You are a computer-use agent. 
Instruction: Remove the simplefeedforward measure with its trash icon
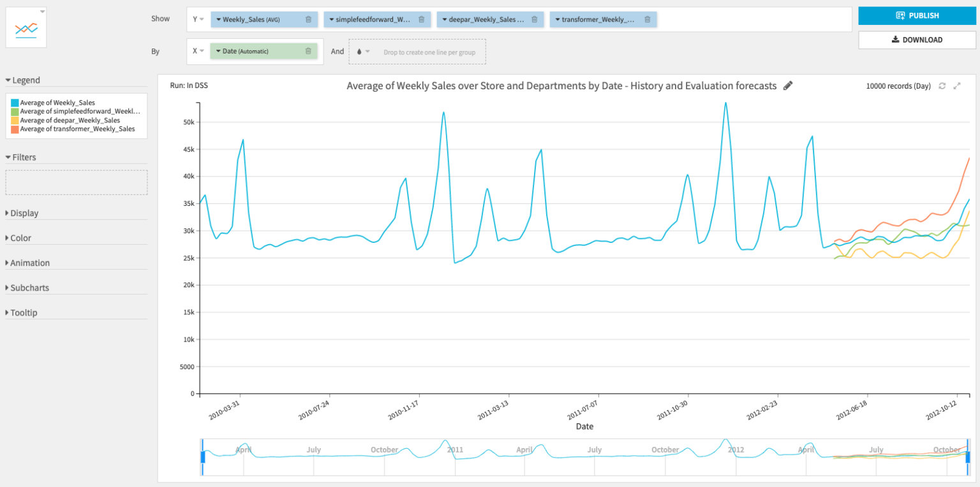pos(421,20)
